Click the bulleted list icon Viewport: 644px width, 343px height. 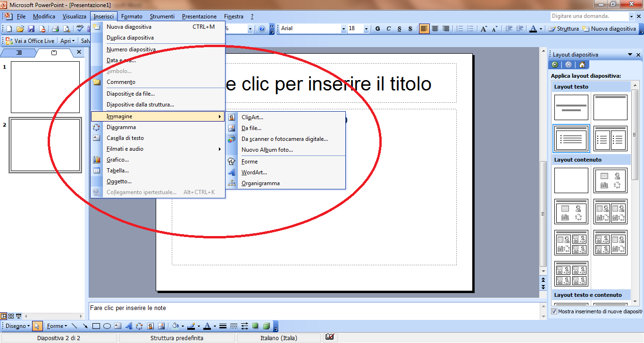click(x=470, y=29)
